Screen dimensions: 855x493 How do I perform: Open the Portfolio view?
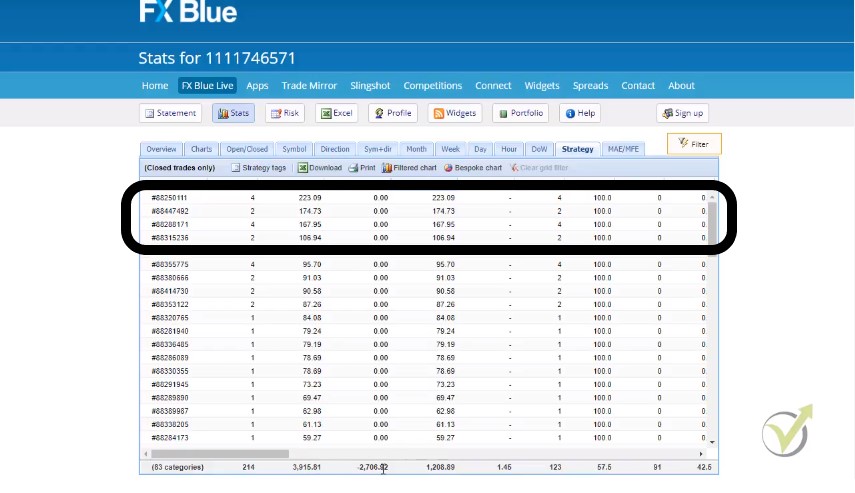tap(520, 113)
